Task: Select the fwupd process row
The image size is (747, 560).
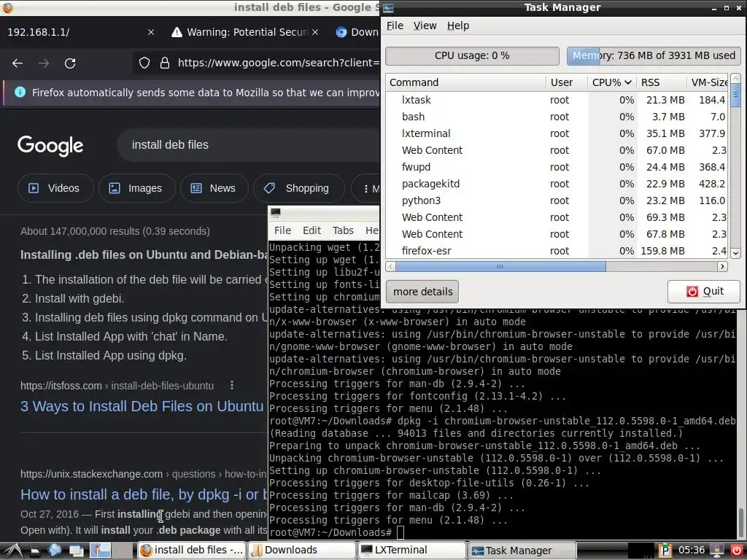Action: [557, 167]
